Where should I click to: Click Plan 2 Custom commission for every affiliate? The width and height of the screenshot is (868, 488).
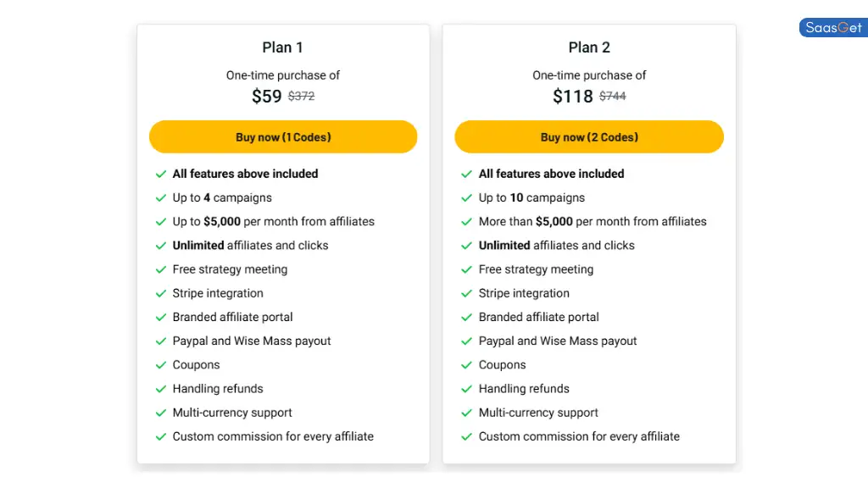tap(579, 436)
